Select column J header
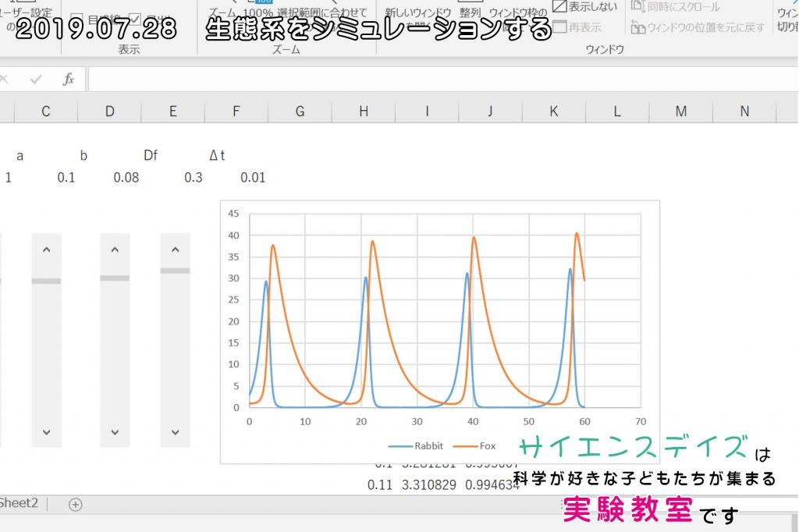The width and height of the screenshot is (799, 532). [490, 111]
